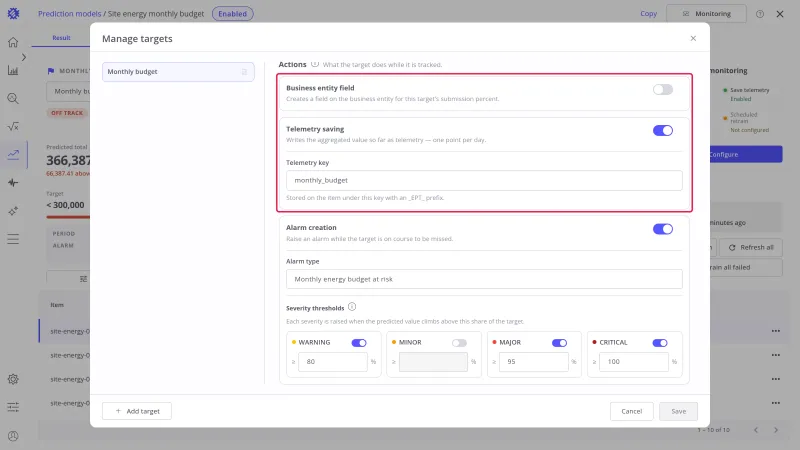Viewport: 800px width, 450px height.
Task: Open the search magnifier sidebar icon
Action: click(13, 98)
